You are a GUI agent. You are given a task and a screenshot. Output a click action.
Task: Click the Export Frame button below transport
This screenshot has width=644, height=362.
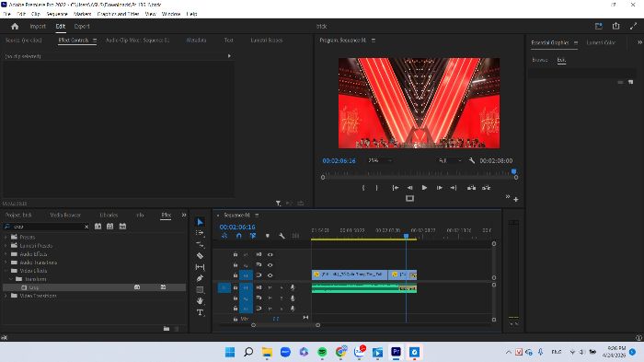410,198
